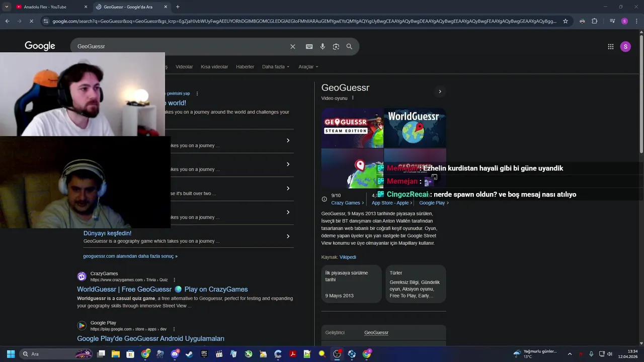Screen dimensions: 644x362
Task: Open a new browser tab
Action: [178, 7]
